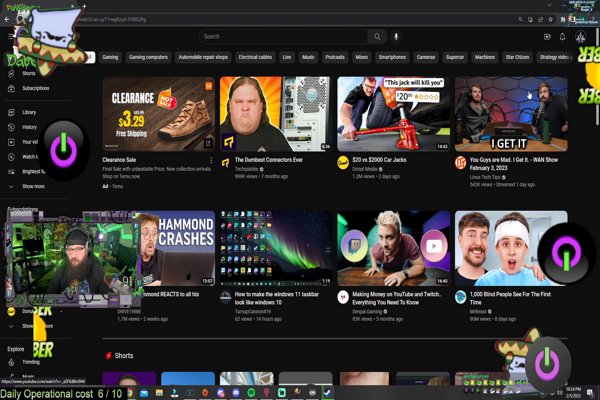Open the Trending page in Explore

point(31,362)
